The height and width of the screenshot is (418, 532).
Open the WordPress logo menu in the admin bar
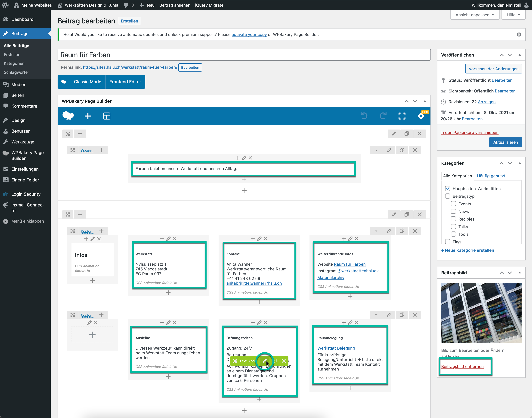click(x=5, y=5)
